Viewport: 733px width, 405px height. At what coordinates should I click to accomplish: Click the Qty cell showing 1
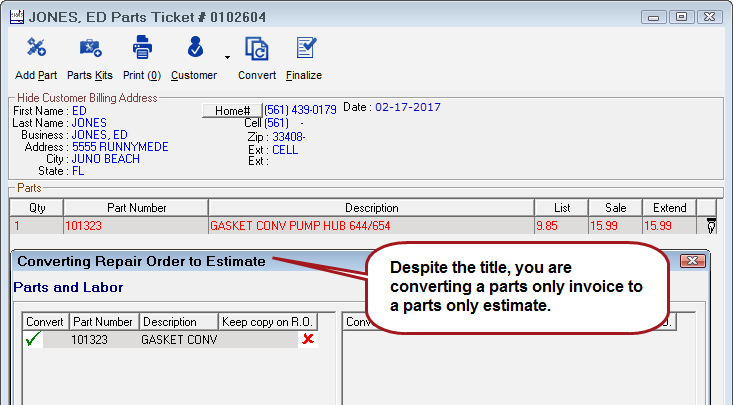35,226
